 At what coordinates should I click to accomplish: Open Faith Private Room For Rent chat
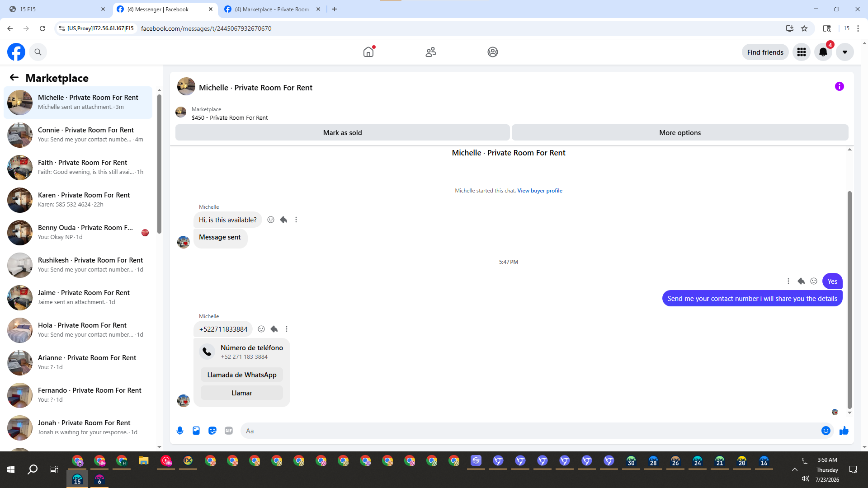click(78, 167)
